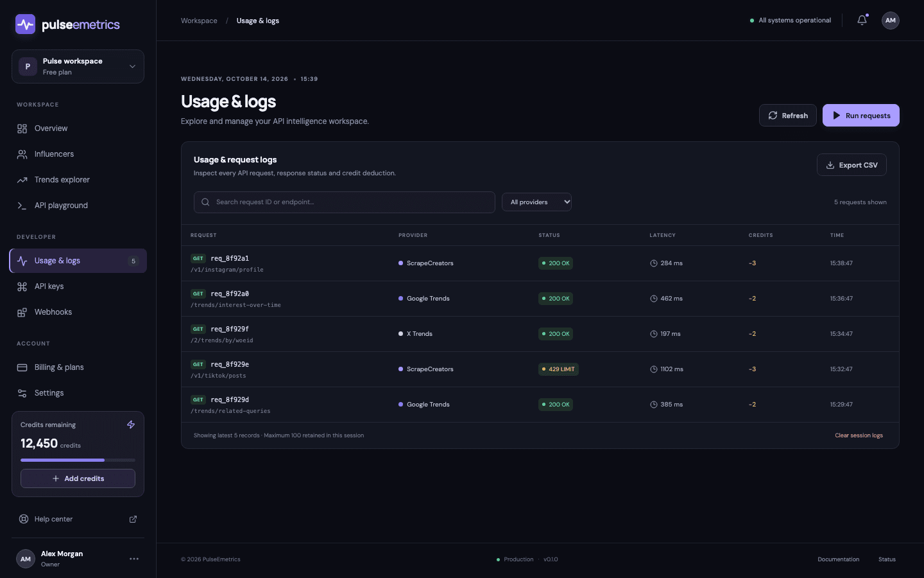
Task: Click the API playground terminal icon
Action: 22,206
